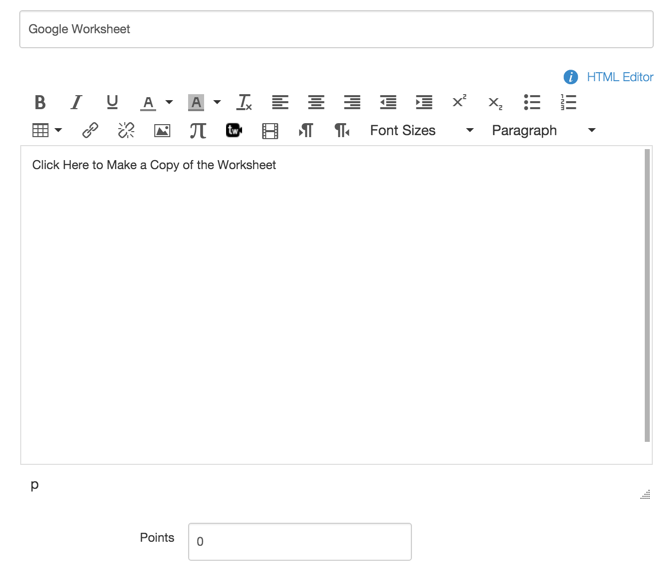Open the text color dropdown arrow
This screenshot has width=671, height=569.
click(169, 102)
